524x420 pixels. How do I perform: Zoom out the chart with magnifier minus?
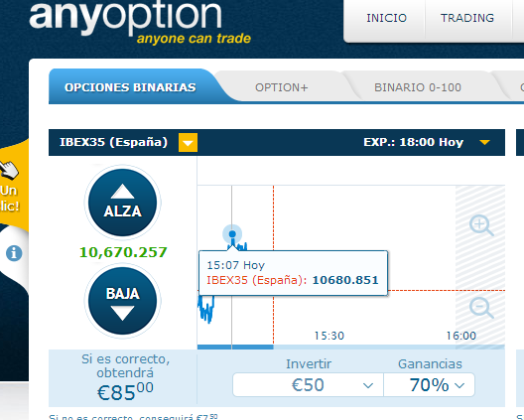pyautogui.click(x=481, y=308)
